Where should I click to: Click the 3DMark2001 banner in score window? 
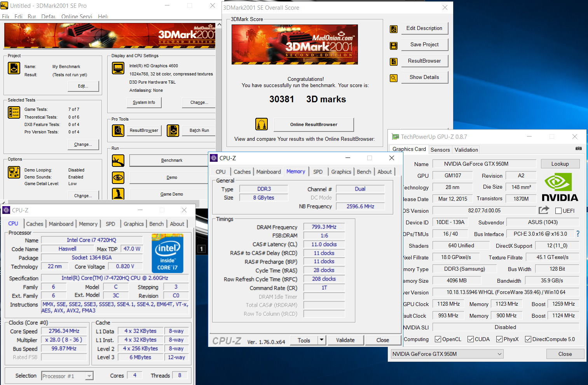click(x=295, y=44)
